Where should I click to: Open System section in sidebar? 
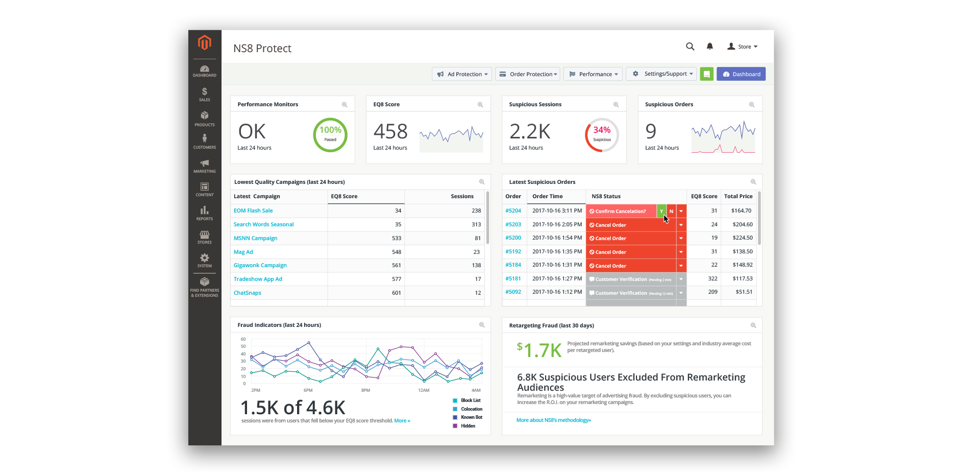coord(205,260)
